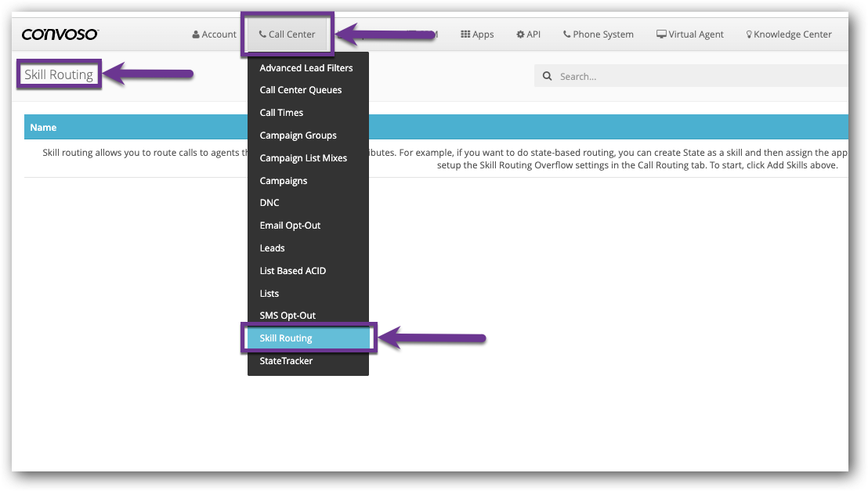Select Advanced Lead Filters from the menu
The width and height of the screenshot is (868, 491).
pyautogui.click(x=306, y=68)
